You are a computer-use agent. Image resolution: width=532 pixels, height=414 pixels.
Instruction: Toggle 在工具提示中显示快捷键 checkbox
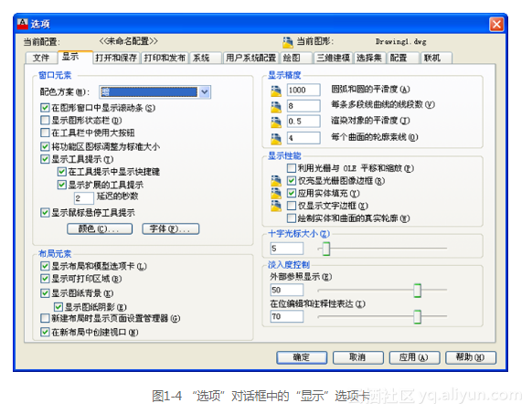point(61,172)
